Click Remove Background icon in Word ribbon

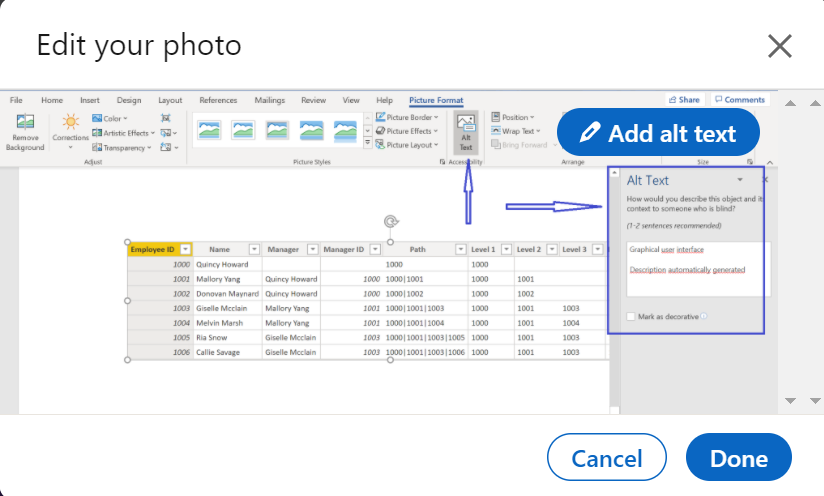(25, 132)
